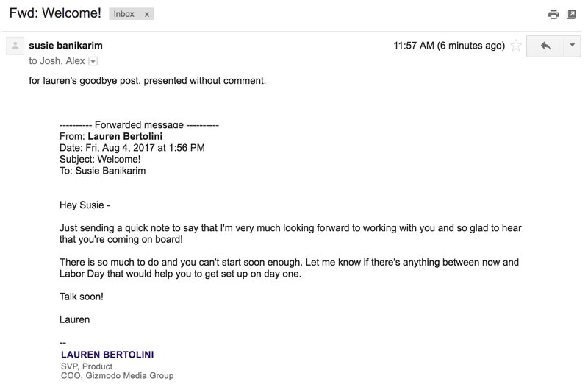Click the Forwarded message divider line

(139, 124)
